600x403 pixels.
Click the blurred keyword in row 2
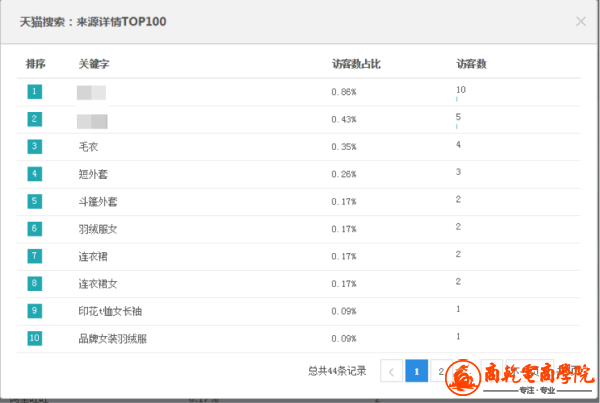[x=92, y=121]
